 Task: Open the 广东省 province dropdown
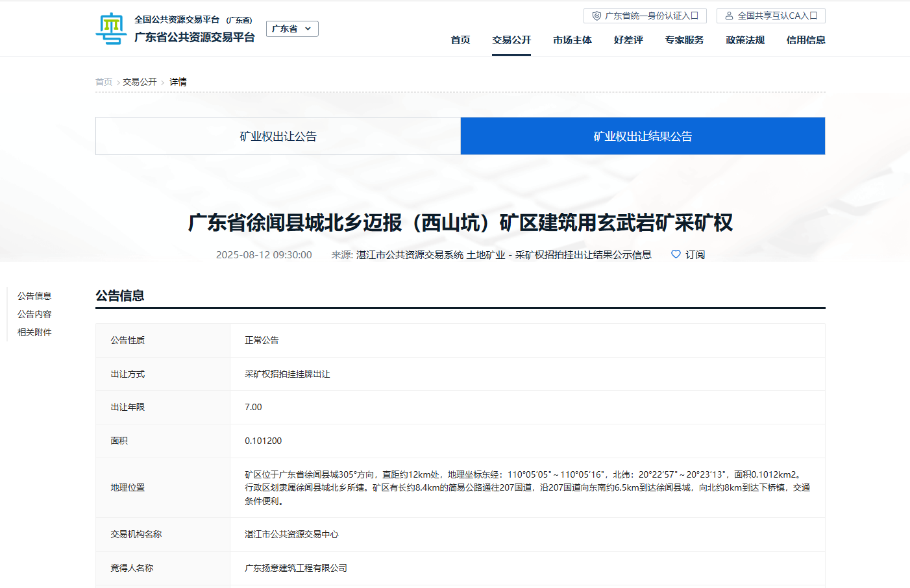(x=292, y=29)
